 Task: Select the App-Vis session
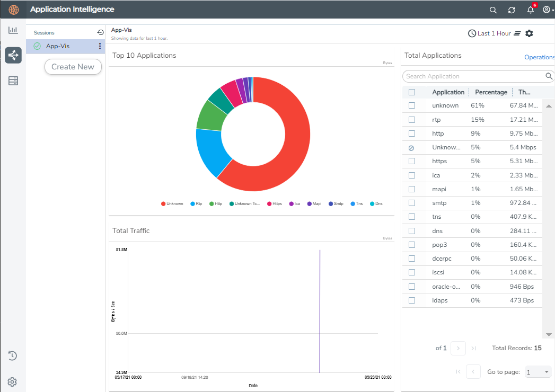tap(66, 46)
